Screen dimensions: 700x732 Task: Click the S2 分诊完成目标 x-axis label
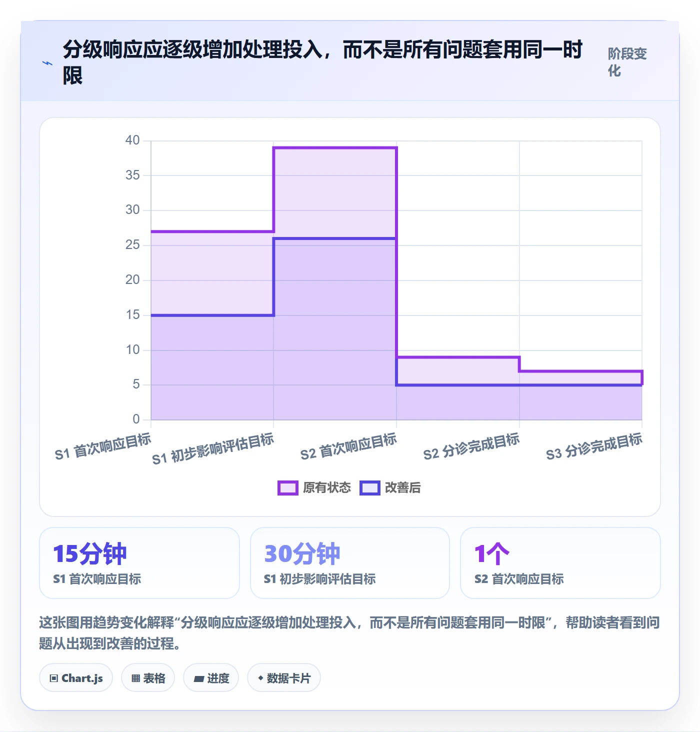pos(471,447)
